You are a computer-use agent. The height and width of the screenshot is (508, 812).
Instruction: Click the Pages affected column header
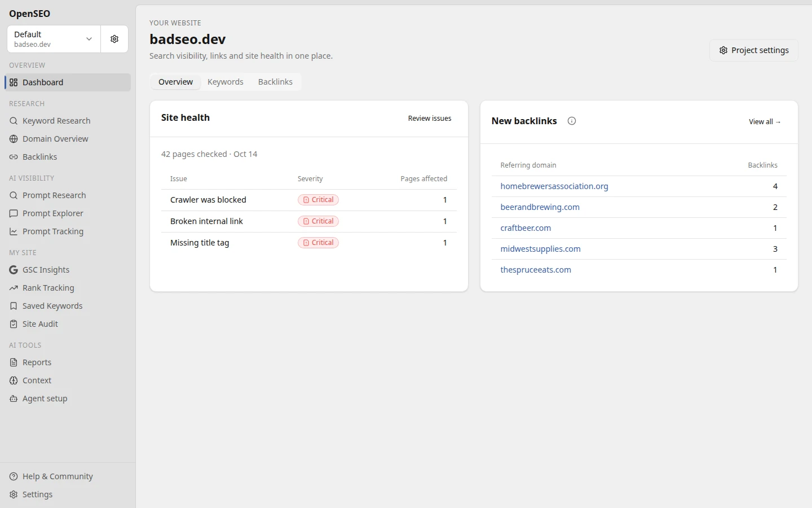(423, 179)
